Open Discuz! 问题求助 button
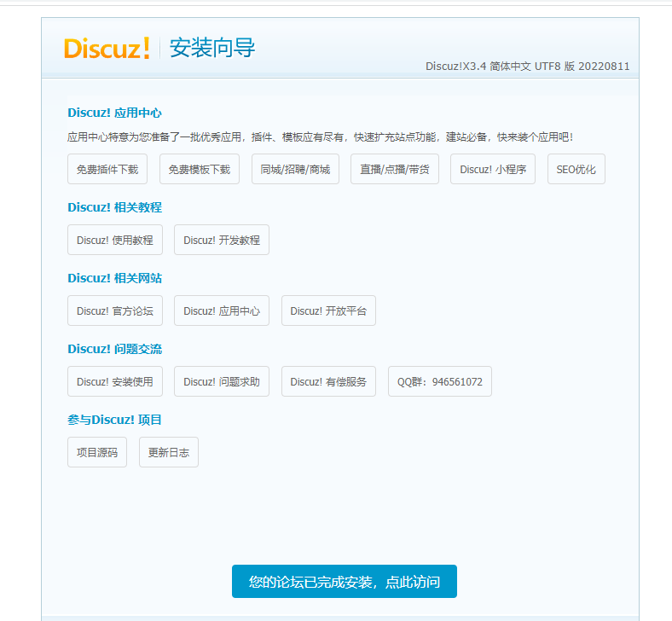 click(x=222, y=381)
